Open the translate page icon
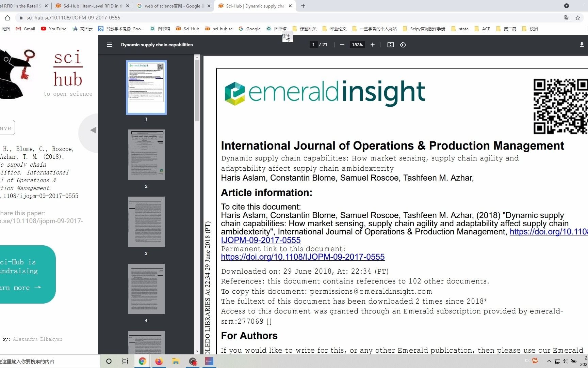The image size is (588, 368). coord(567,18)
